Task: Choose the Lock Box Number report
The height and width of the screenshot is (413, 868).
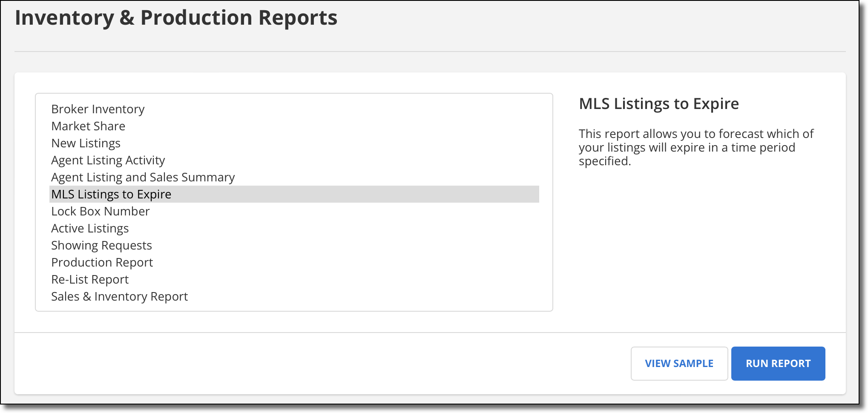Action: (x=100, y=211)
